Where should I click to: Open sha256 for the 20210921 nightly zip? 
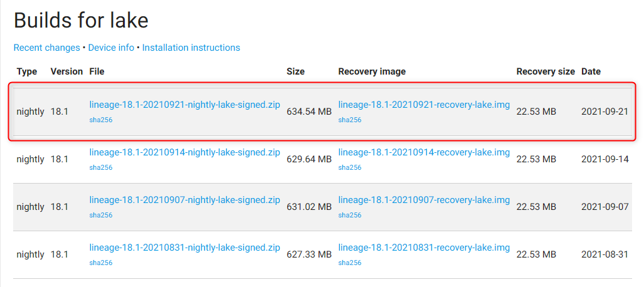pyautogui.click(x=101, y=120)
